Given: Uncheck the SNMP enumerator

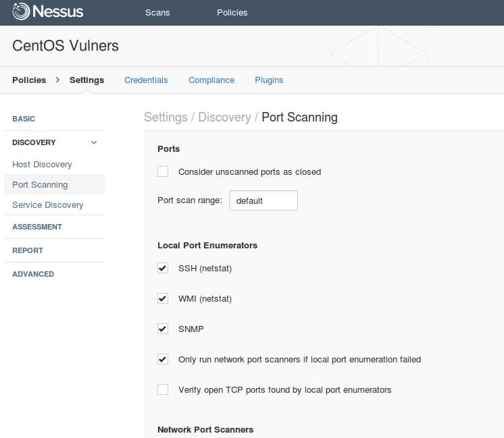Looking at the screenshot, I should click(x=163, y=329).
